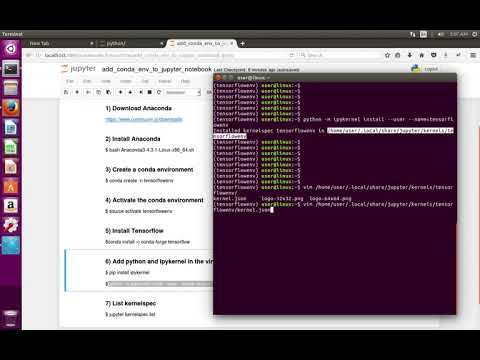
Task: Paste cell below using Jupyter toolbar icon
Action: coord(109,92)
